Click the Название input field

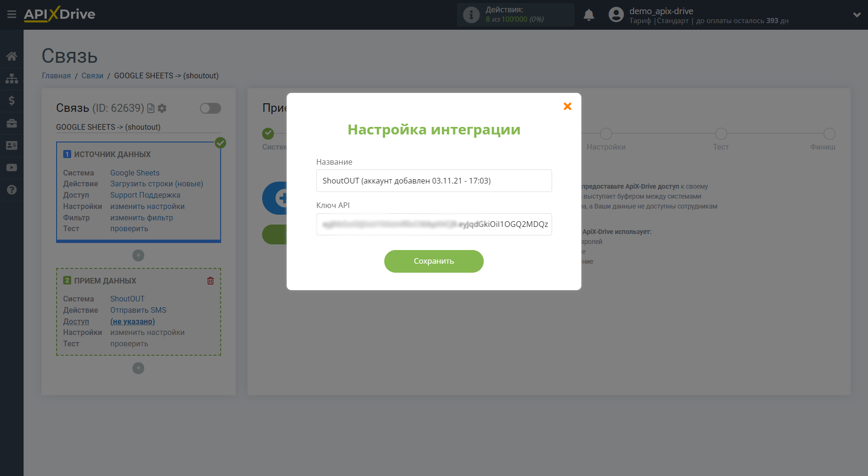[x=434, y=181]
